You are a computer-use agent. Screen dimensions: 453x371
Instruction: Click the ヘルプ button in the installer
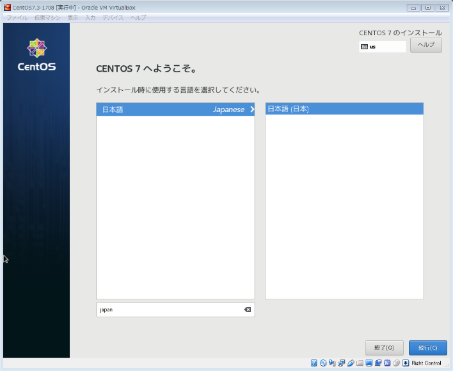click(426, 45)
